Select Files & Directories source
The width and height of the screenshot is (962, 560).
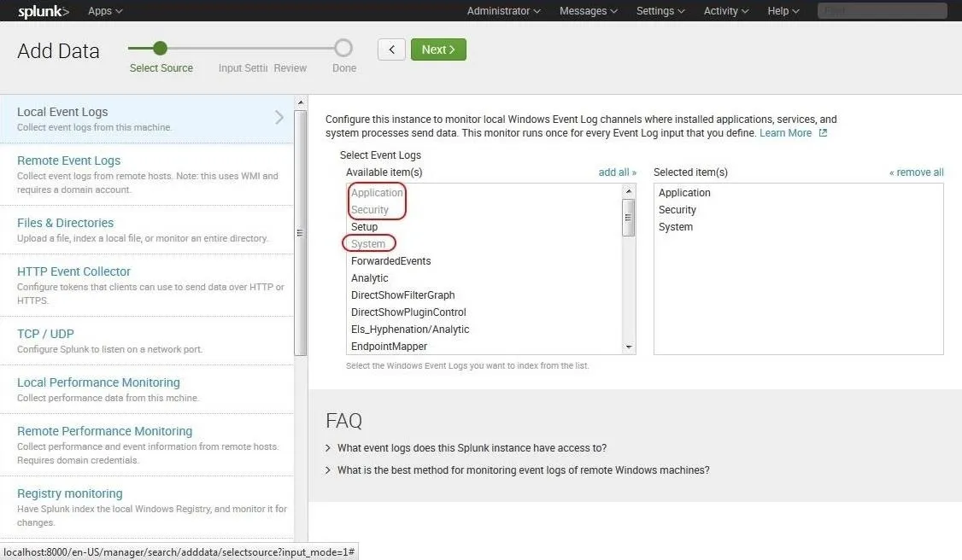pyautogui.click(x=147, y=230)
